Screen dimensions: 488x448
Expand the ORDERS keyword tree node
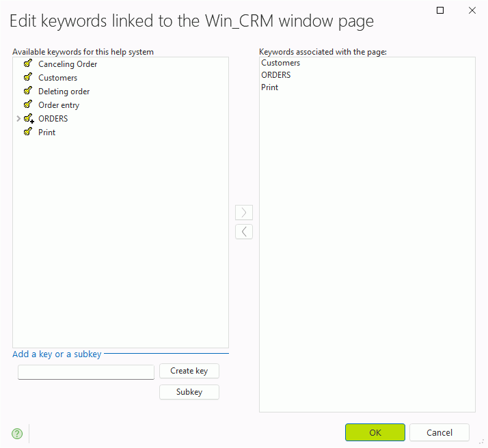click(x=18, y=119)
